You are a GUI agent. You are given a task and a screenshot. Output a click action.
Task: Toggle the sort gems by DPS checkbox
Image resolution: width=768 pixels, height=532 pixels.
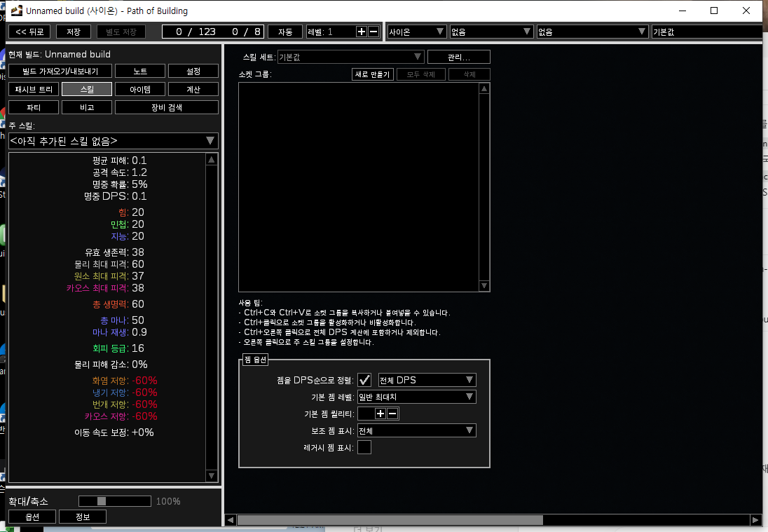[364, 380]
